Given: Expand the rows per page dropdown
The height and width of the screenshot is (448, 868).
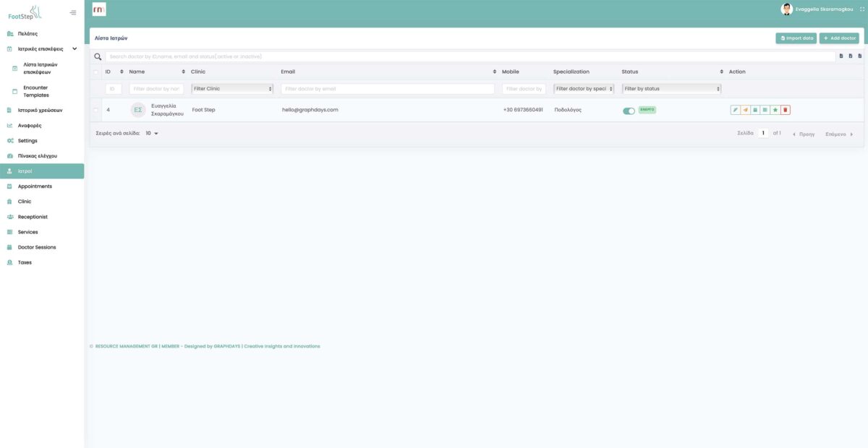Looking at the screenshot, I should point(152,134).
